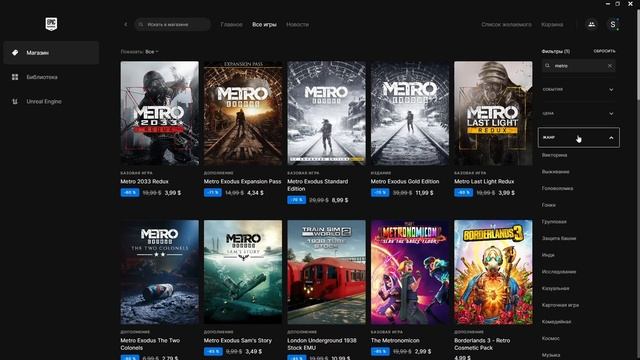640x360 pixels.
Task: Expand the Цена filter section
Action: pos(578,113)
